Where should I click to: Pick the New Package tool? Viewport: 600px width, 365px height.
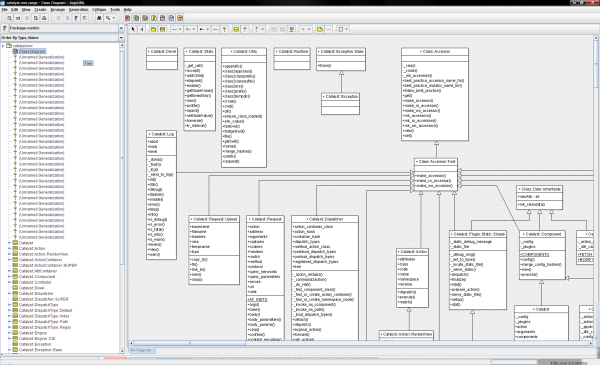tap(153, 29)
